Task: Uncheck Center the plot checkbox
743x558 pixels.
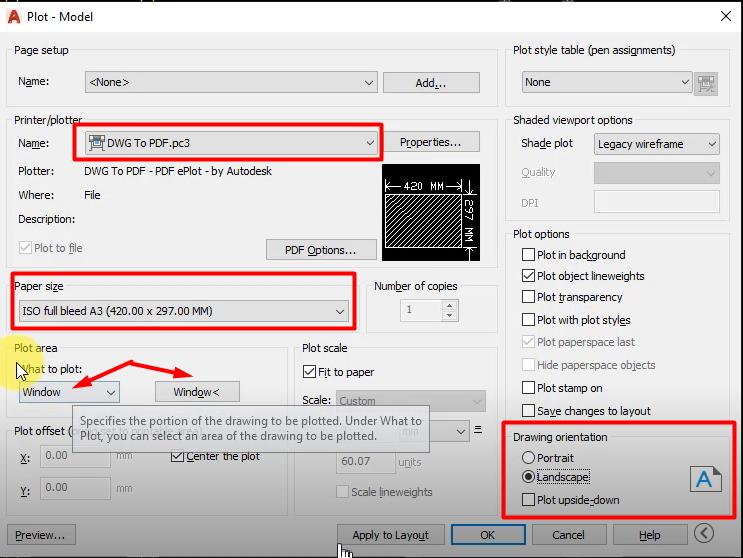Action: coord(177,456)
